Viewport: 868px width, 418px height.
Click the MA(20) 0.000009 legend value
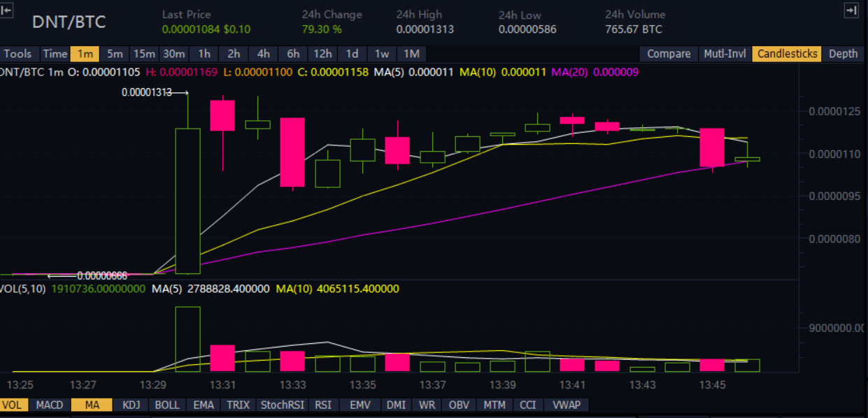point(595,71)
